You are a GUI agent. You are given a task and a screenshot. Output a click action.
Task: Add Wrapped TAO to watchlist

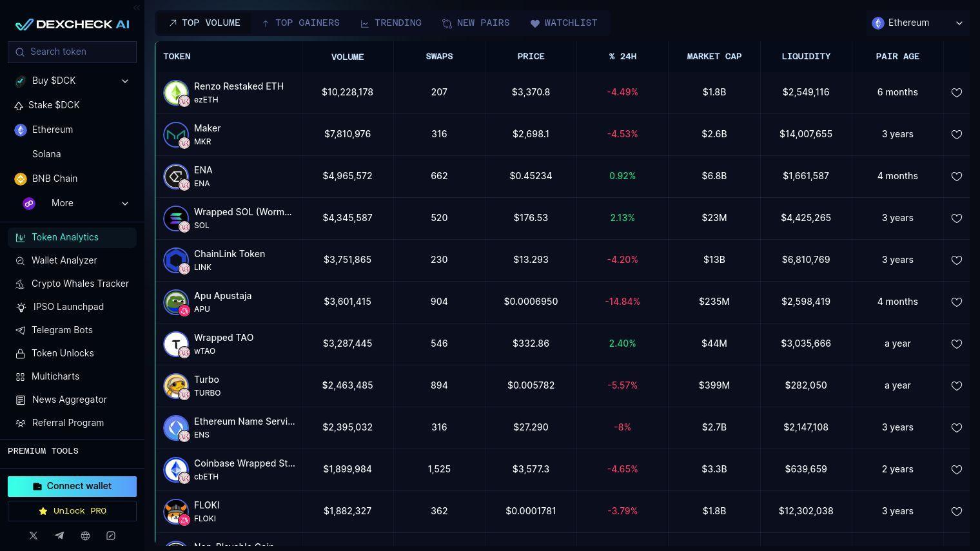point(957,344)
